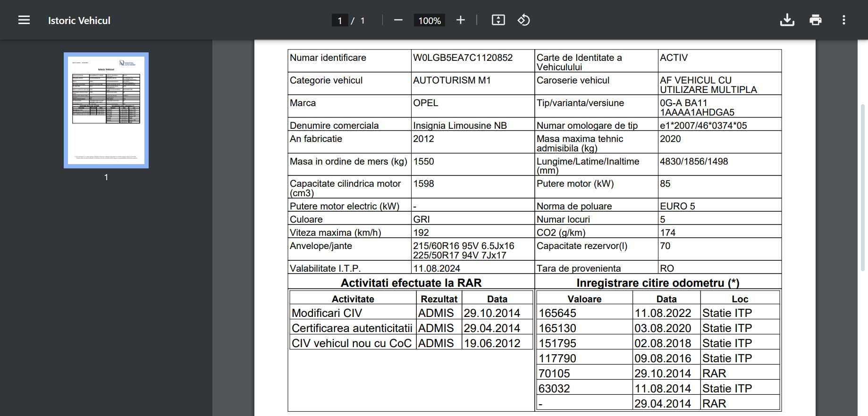Select dimensions 4830/1856/1498
The width and height of the screenshot is (868, 416).
694,161
